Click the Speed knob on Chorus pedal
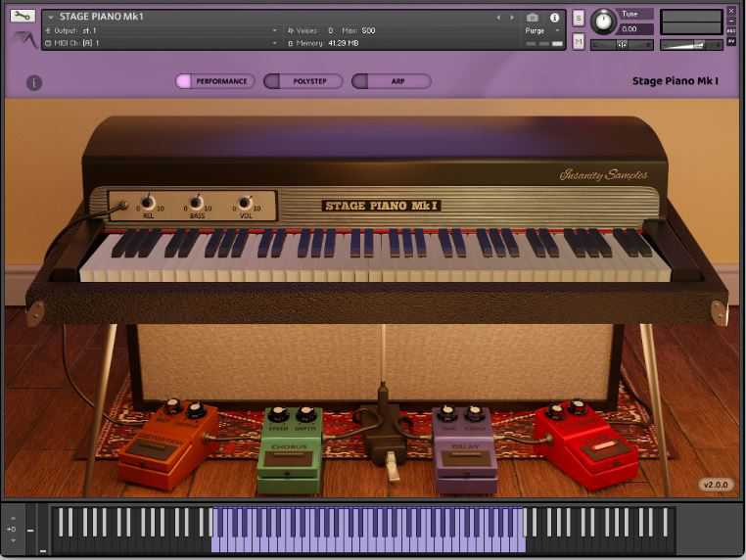 [x=278, y=414]
